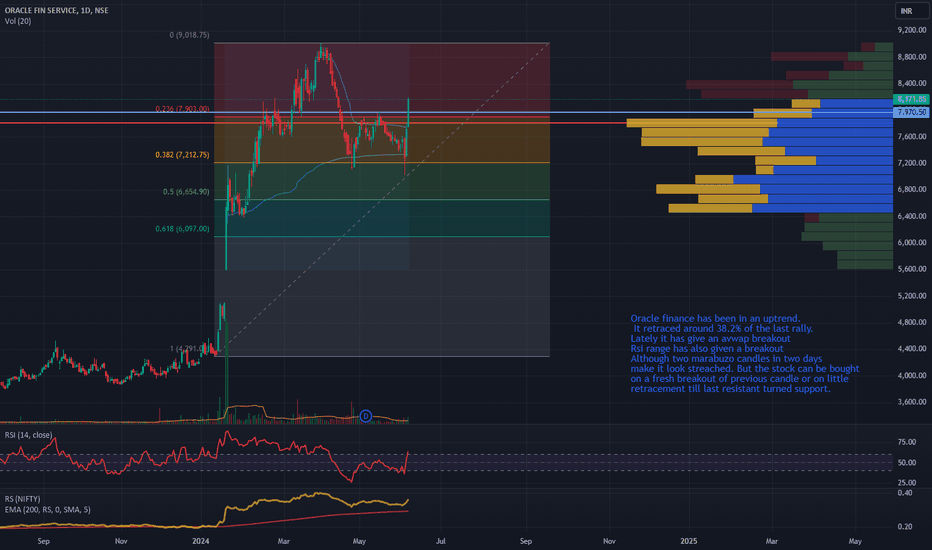Image resolution: width=932 pixels, height=550 pixels.
Task: Select the Vol (20) indicator legend
Action: pos(18,21)
